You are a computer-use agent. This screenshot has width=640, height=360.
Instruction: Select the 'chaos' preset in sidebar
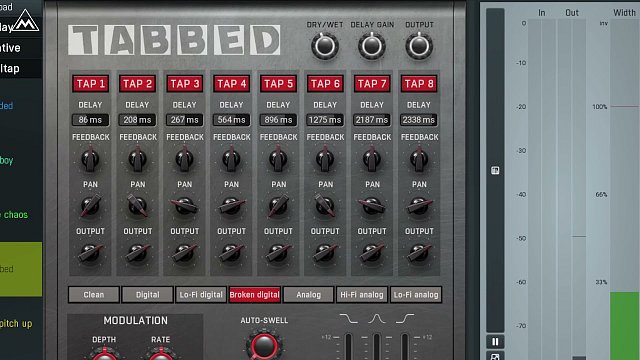click(14, 215)
